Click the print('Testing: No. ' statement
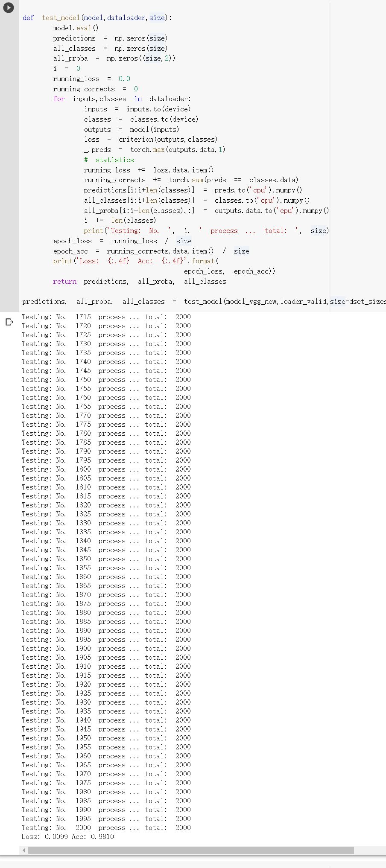 206,231
